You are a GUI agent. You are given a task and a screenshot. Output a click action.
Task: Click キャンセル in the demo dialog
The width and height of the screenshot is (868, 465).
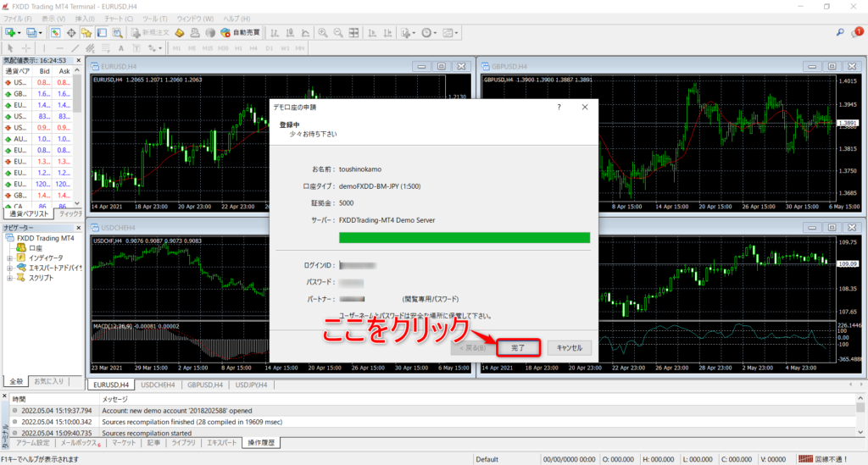[x=569, y=348]
